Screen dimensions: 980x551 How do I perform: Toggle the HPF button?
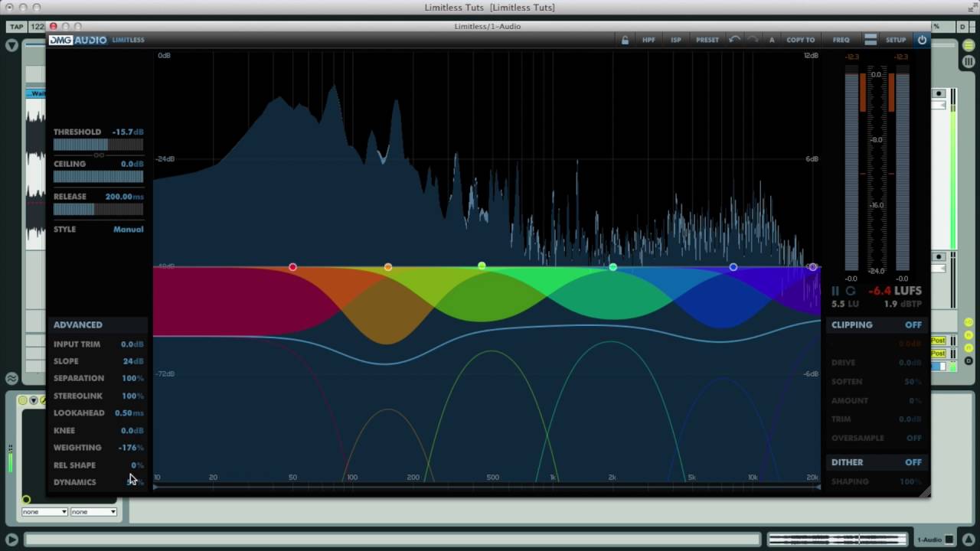[648, 40]
